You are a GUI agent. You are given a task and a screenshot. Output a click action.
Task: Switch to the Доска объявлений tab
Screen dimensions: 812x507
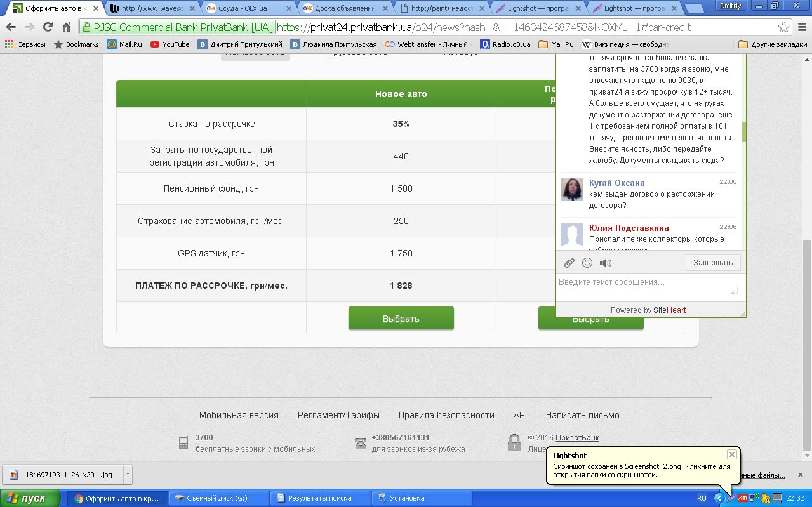pos(346,8)
